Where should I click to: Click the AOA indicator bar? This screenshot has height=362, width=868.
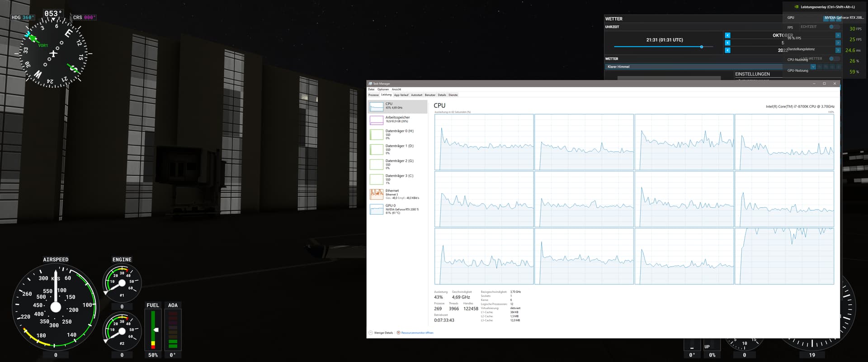click(x=173, y=330)
